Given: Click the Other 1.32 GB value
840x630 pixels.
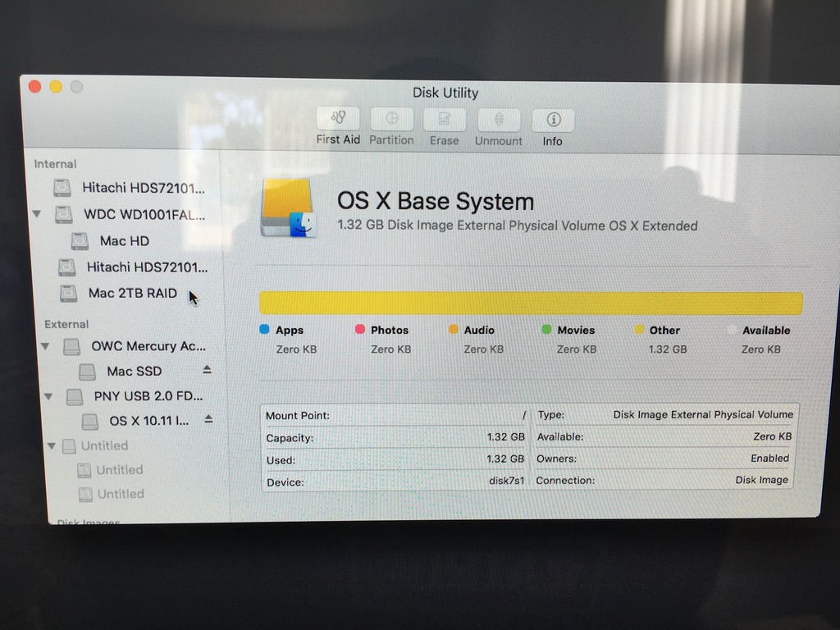Looking at the screenshot, I should click(x=668, y=349).
